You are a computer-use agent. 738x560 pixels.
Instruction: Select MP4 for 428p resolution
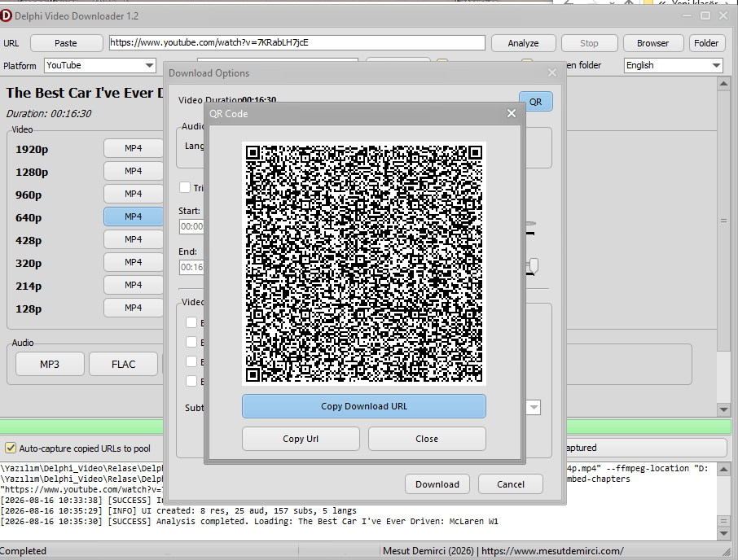(x=134, y=239)
